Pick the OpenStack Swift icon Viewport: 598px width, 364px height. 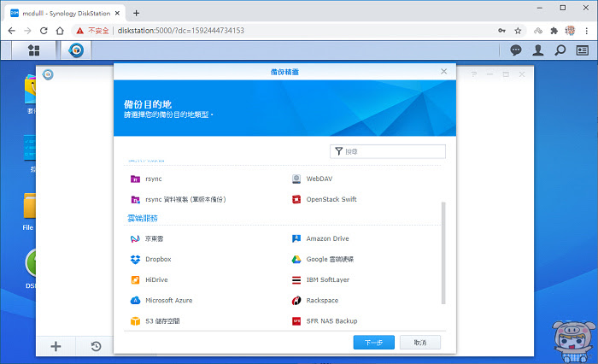[x=296, y=199]
